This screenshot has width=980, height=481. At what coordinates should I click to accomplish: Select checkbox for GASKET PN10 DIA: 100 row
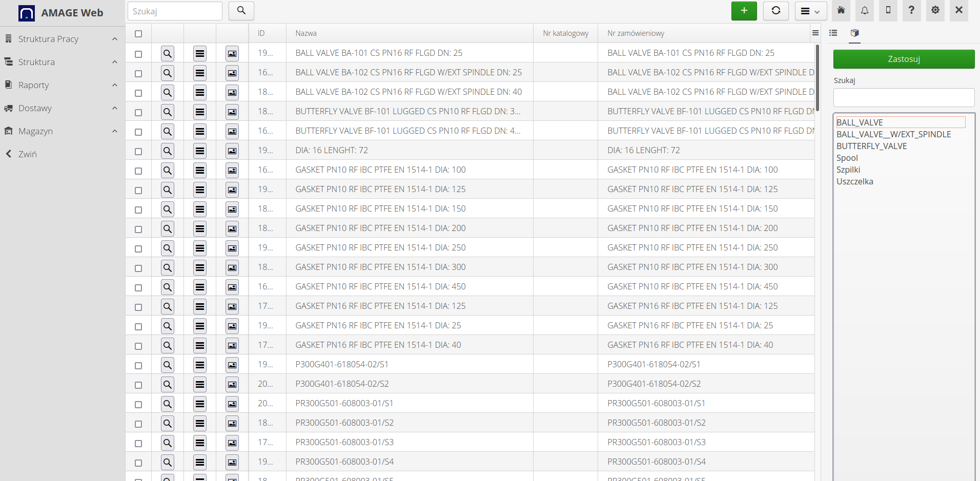pos(138,171)
